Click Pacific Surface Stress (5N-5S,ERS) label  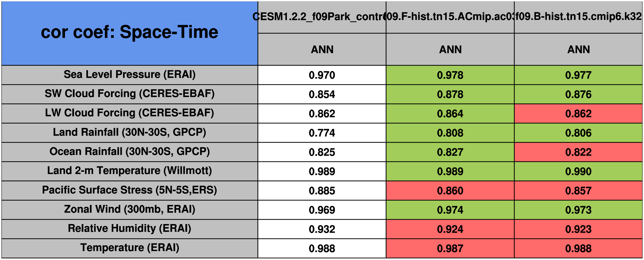click(x=130, y=190)
